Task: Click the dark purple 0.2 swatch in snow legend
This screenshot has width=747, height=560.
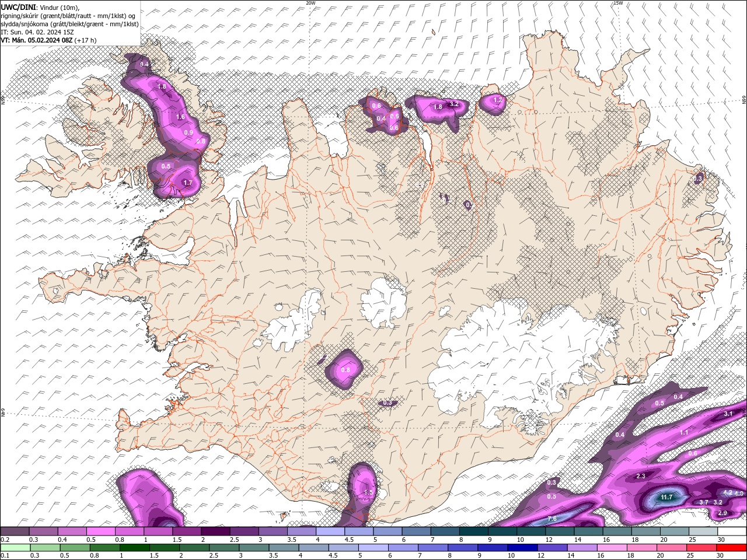Action: (x=15, y=531)
